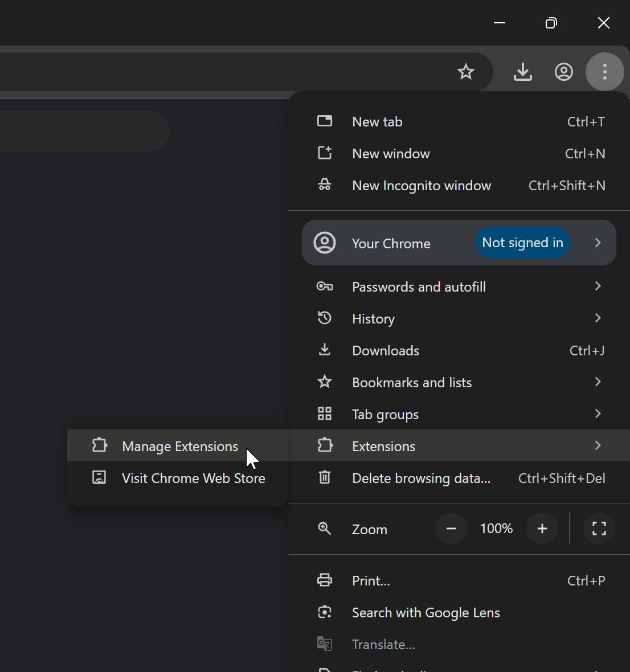Enter fullscreen mode using the fullscreen icon

(x=599, y=528)
